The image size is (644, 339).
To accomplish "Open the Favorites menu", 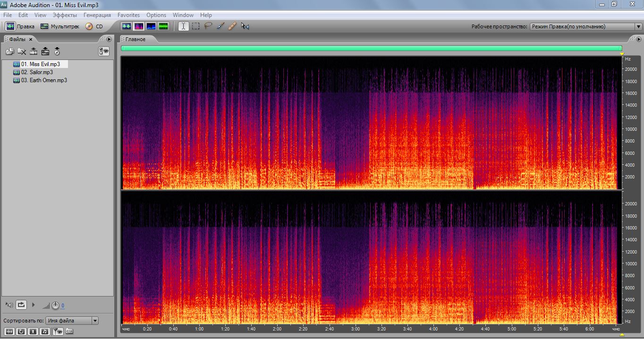I will (128, 15).
